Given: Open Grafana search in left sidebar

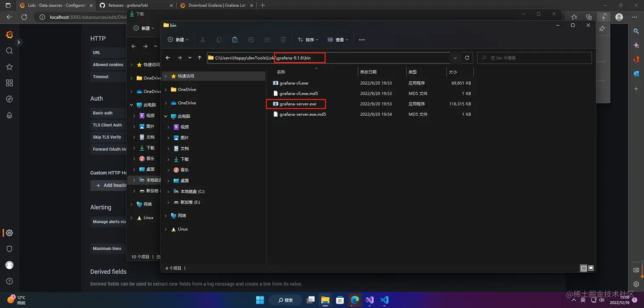Looking at the screenshot, I should pos(9,51).
